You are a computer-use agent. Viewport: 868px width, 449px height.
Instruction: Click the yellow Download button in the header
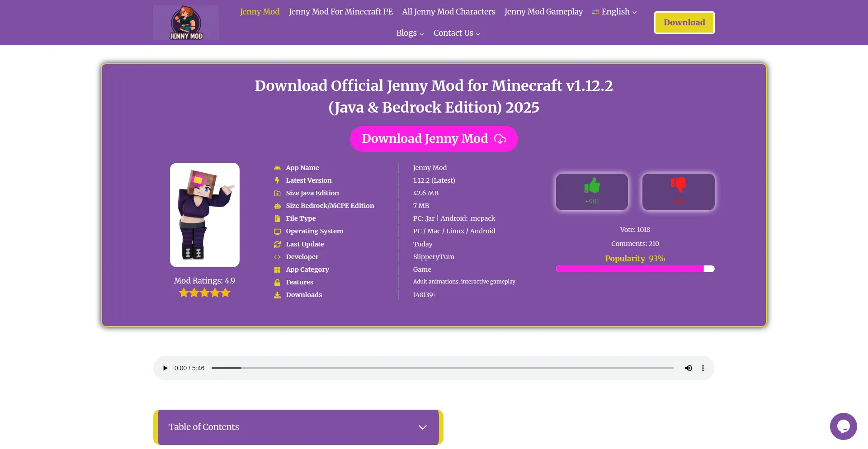684,22
